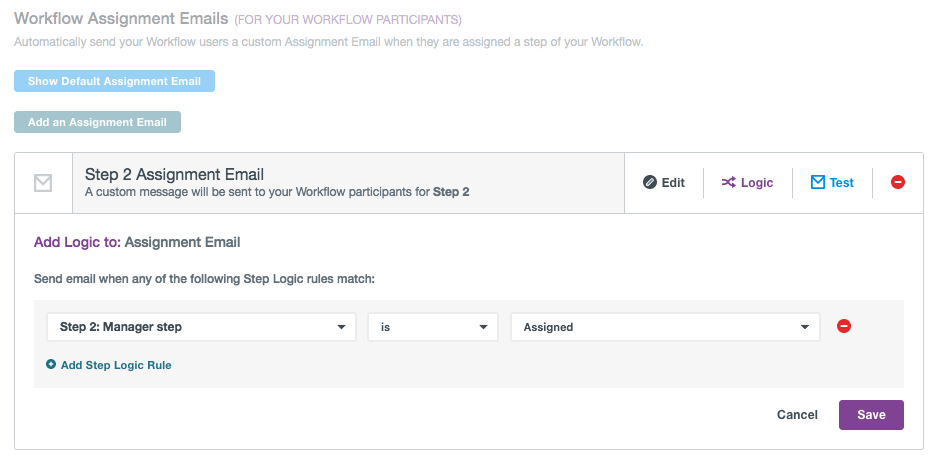Open Edit for the assignment email
This screenshot has width=937, height=465.
pos(673,183)
